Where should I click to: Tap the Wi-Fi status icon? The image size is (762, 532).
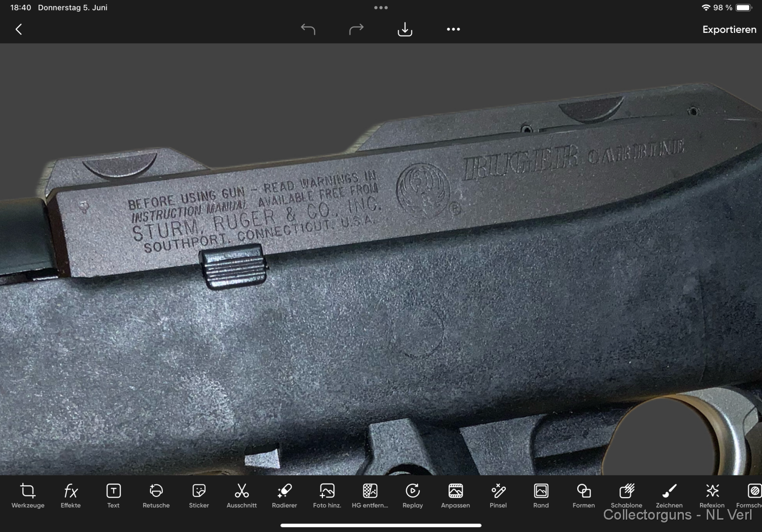pyautogui.click(x=706, y=8)
